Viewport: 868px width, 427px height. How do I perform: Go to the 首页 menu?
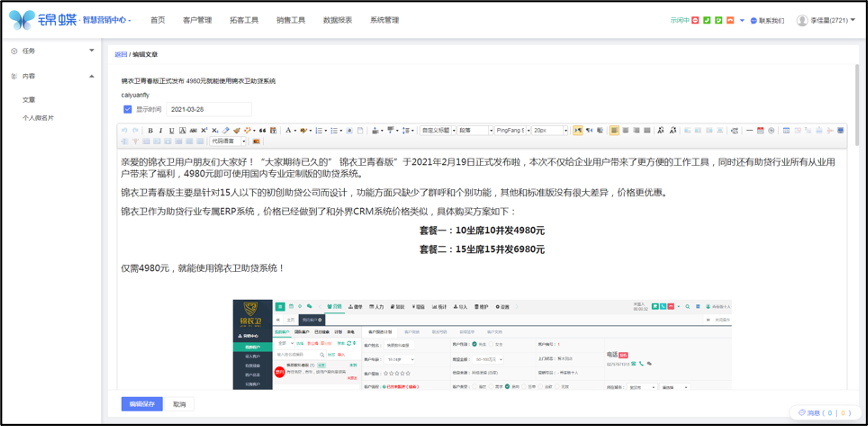(x=158, y=20)
